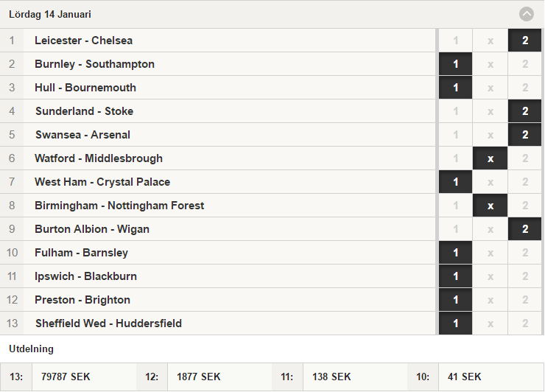Select 2 for West Ham - Crystal Palace
Screen dimensions: 545x392
click(x=525, y=182)
